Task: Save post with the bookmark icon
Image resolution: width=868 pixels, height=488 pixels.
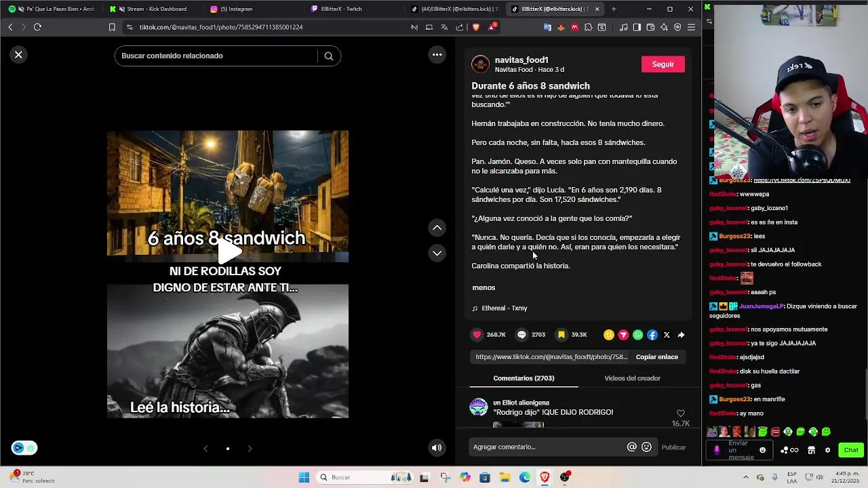Action: point(561,335)
